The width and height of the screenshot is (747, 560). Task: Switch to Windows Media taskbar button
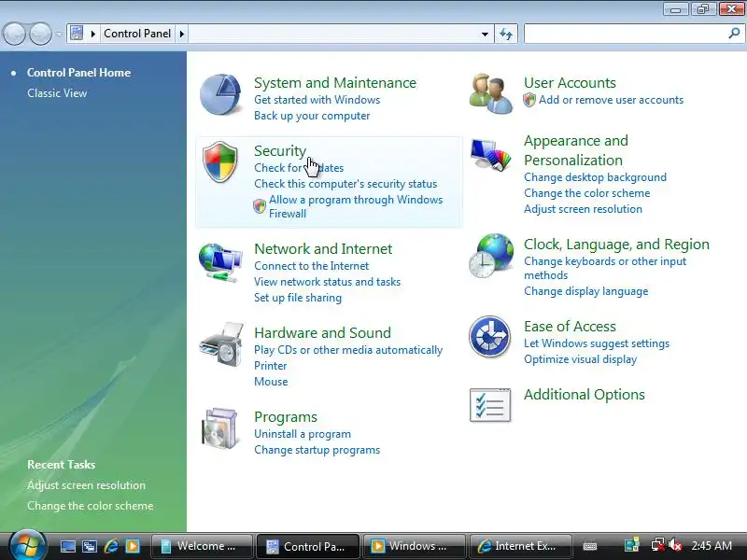pos(414,546)
